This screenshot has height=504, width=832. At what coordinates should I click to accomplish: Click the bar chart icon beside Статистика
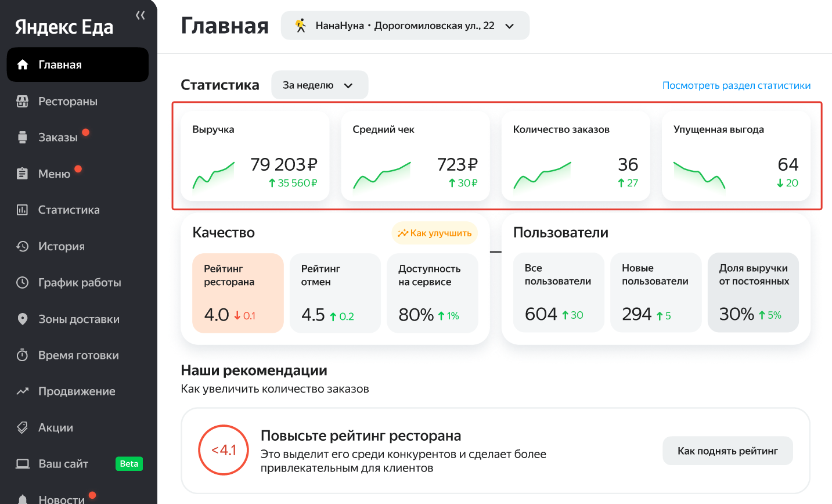[22, 210]
